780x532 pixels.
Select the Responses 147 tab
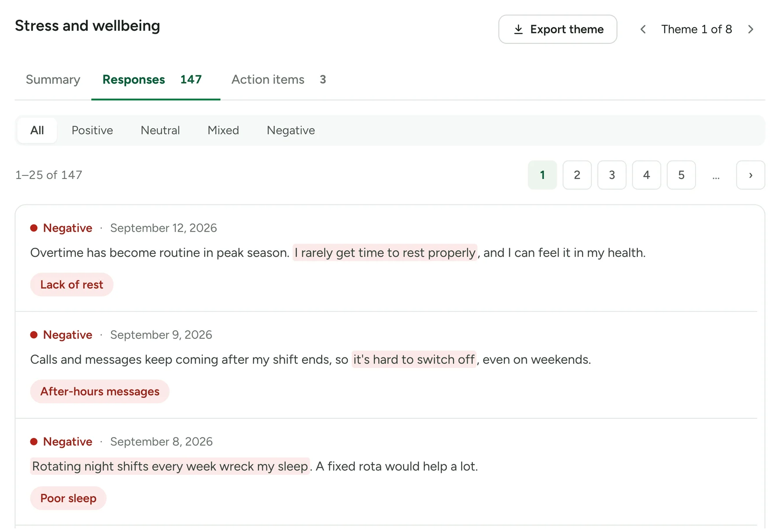156,80
